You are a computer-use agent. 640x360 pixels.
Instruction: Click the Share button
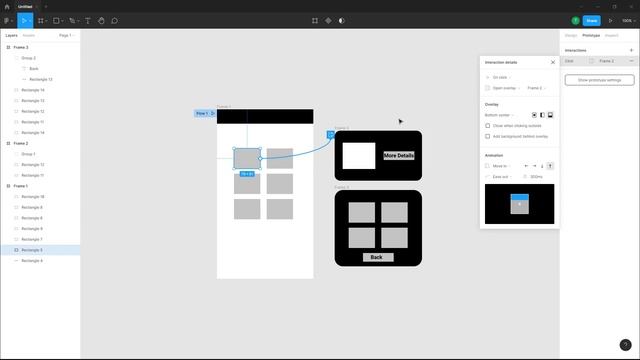click(591, 21)
